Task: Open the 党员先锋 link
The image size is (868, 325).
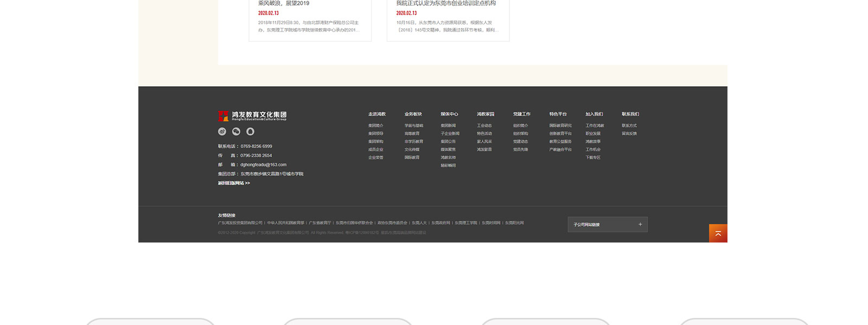Action: tap(521, 150)
